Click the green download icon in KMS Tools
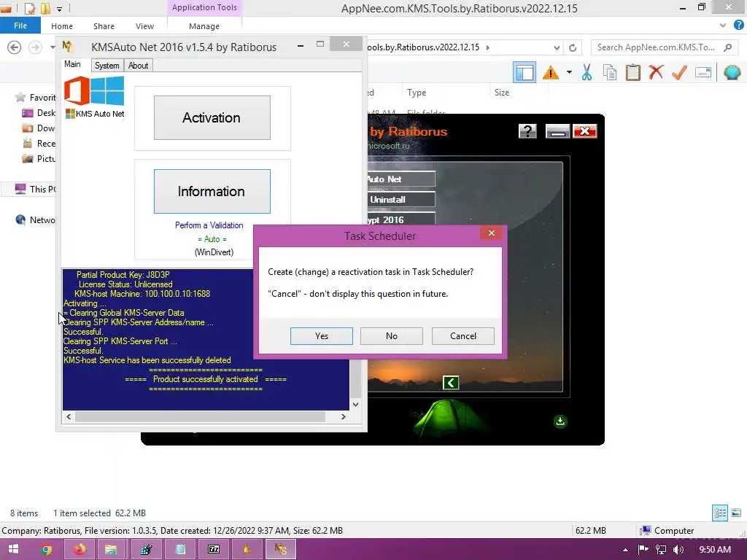This screenshot has width=747, height=560. pyautogui.click(x=560, y=421)
